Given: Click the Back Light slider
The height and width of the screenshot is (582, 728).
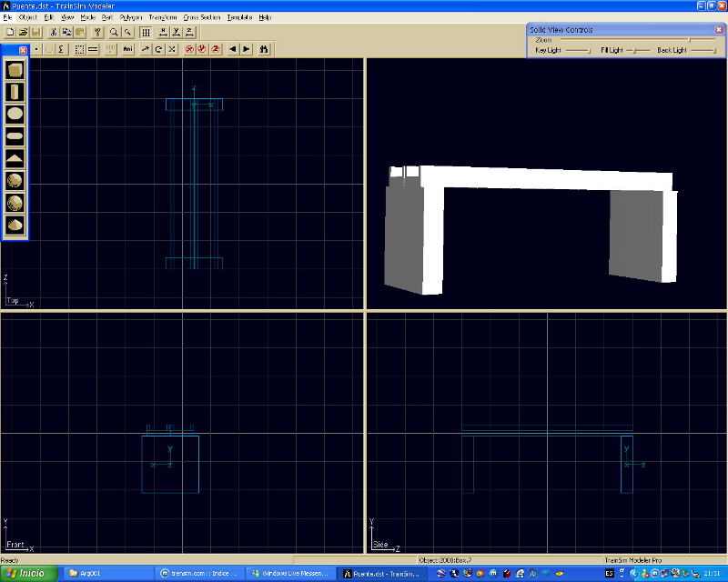Looking at the screenshot, I should click(703, 51).
